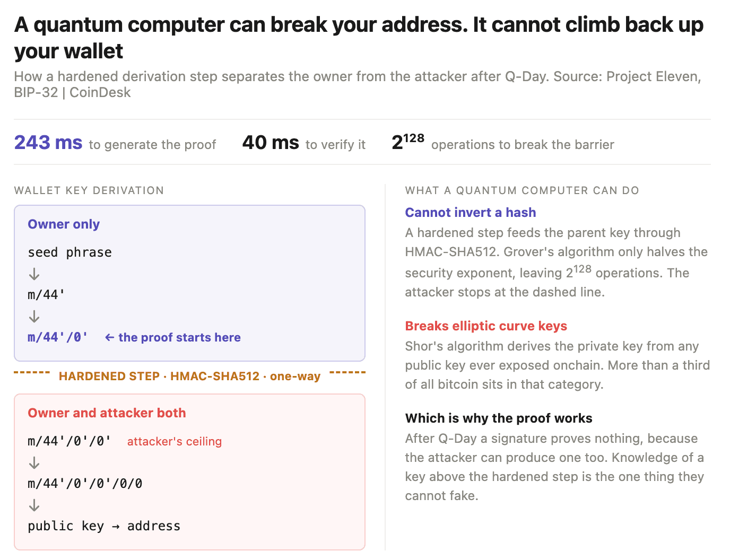Click 'WHAT A QUANTUM COMPUTER CAN DO' label

point(522,190)
